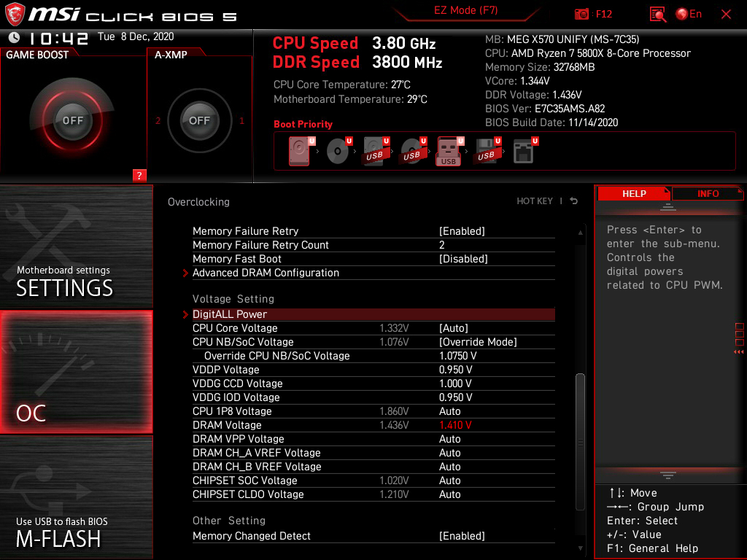The width and height of the screenshot is (747, 560).
Task: Click the CPU Core Voltage reading 1.332V
Action: [394, 328]
